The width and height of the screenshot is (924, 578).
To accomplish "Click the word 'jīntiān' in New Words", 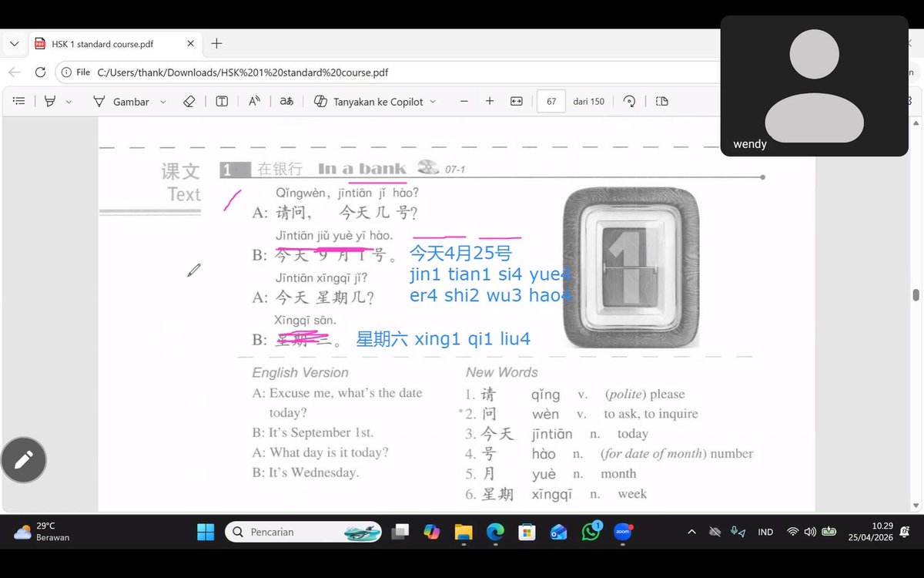I will coord(552,434).
